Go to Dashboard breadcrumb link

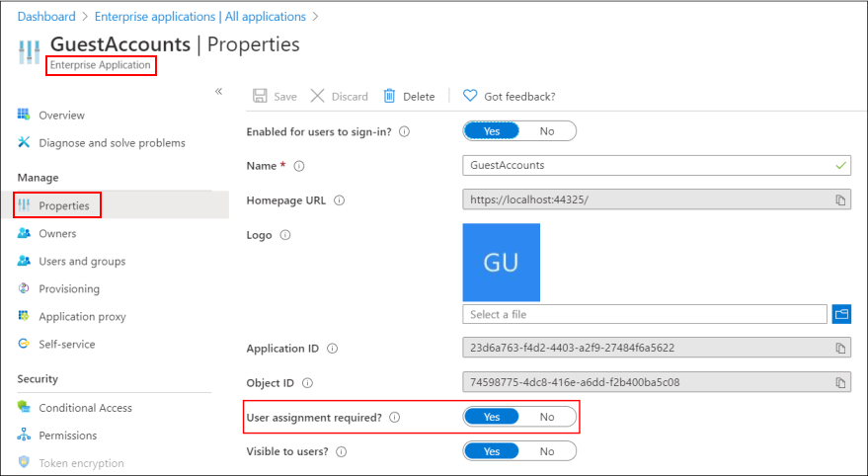(x=46, y=17)
